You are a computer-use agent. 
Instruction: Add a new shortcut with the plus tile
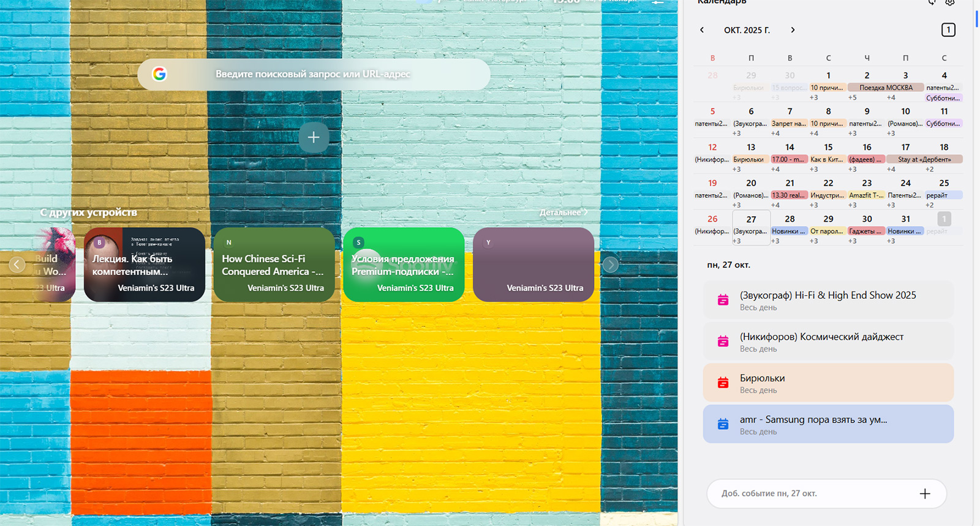(x=314, y=138)
